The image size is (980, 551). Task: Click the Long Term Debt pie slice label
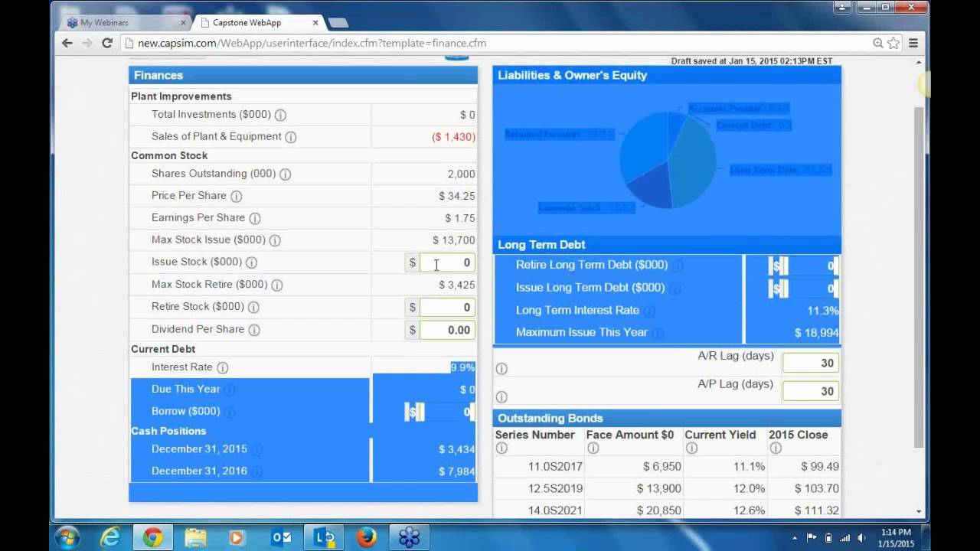[x=780, y=170]
